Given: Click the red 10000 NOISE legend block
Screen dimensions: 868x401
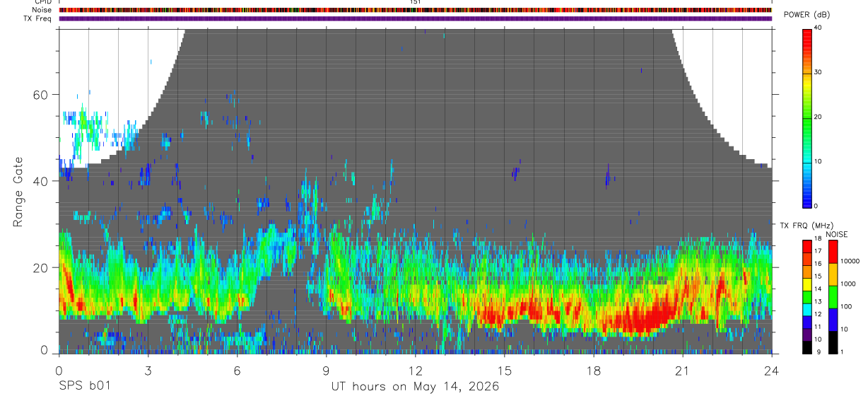Looking at the screenshot, I should pos(833,252).
